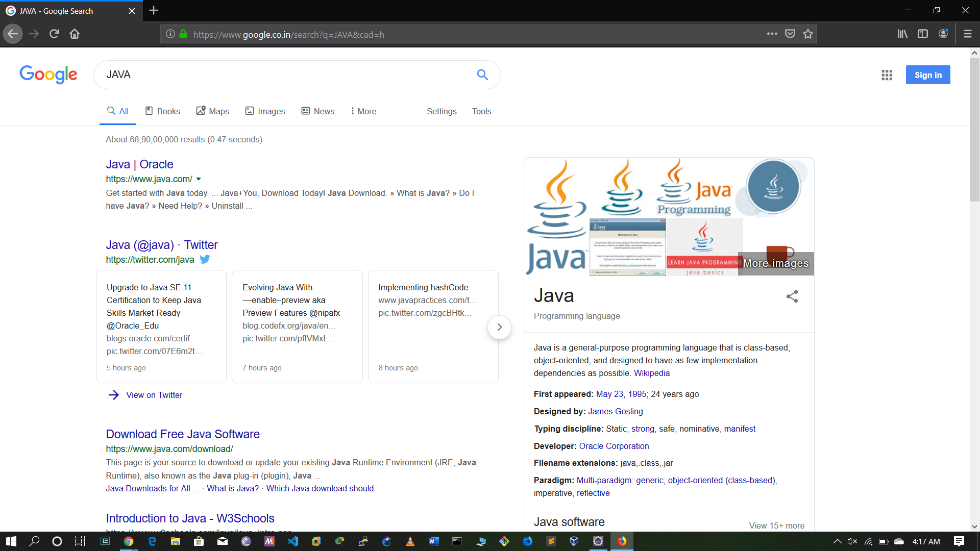Open the Firefox account icon
The height and width of the screenshot is (551, 980).
[943, 34]
